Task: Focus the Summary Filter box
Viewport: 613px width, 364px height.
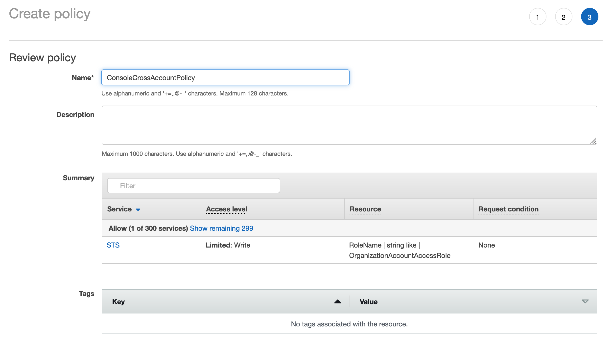Action: pyautogui.click(x=193, y=186)
